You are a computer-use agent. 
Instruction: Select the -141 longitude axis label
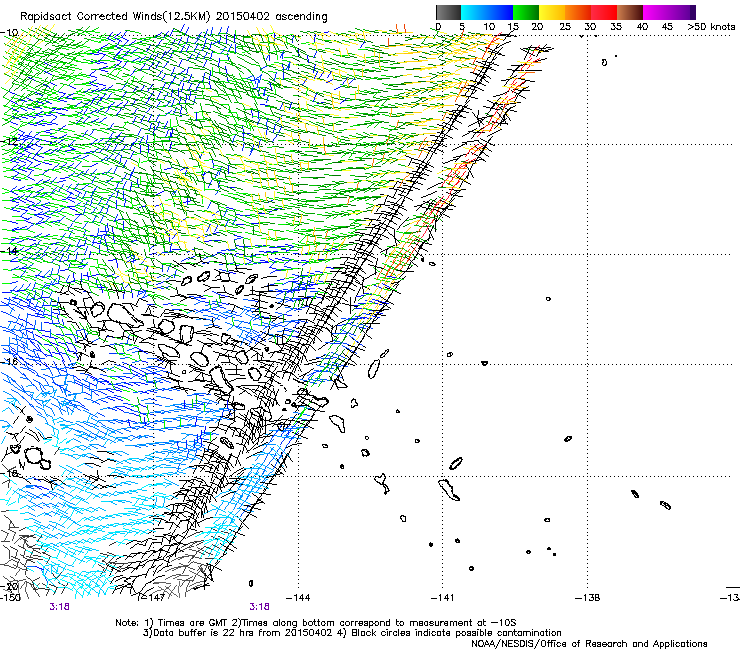(x=442, y=598)
